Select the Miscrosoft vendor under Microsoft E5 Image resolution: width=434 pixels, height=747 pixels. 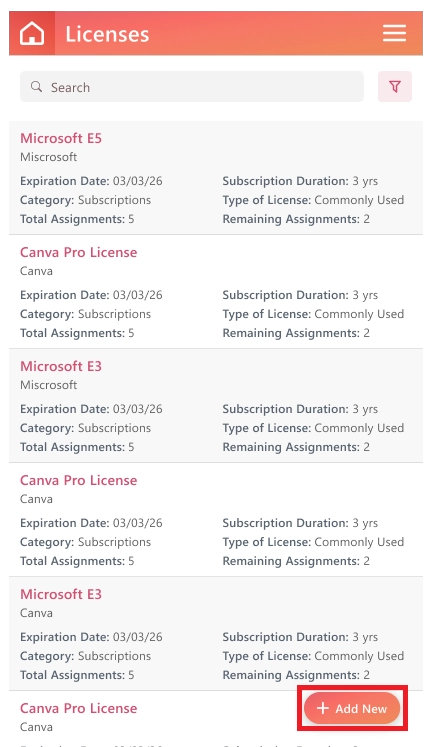pyautogui.click(x=49, y=157)
